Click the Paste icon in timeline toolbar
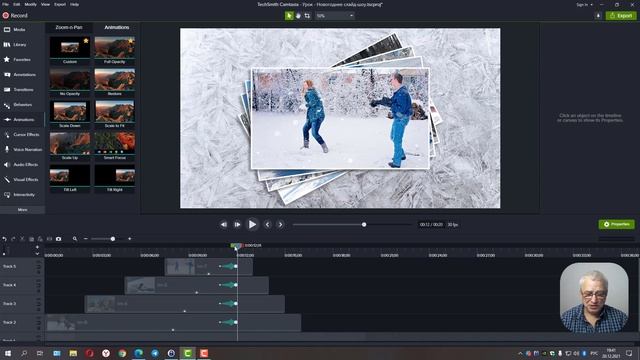The image size is (640, 360). [x=40, y=239]
